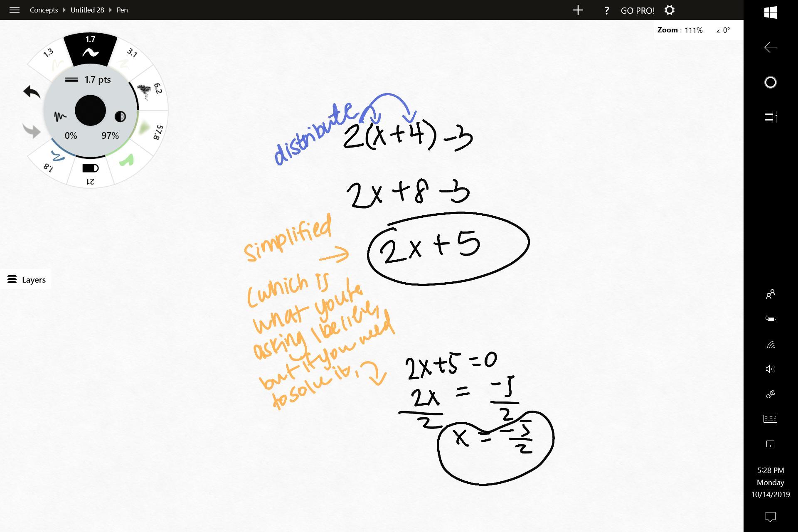This screenshot has width=798, height=532.
Task: Open the hamburger main menu
Action: pyautogui.click(x=15, y=10)
